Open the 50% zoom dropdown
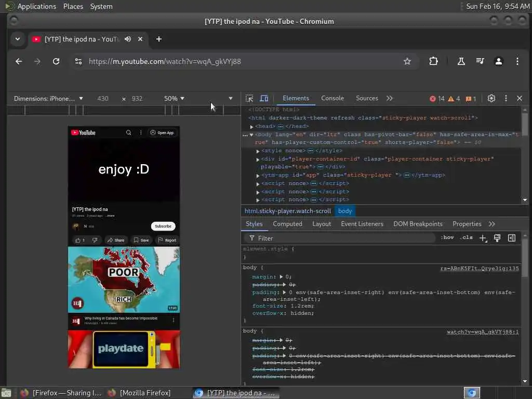The height and width of the screenshot is (399, 532). click(x=174, y=98)
